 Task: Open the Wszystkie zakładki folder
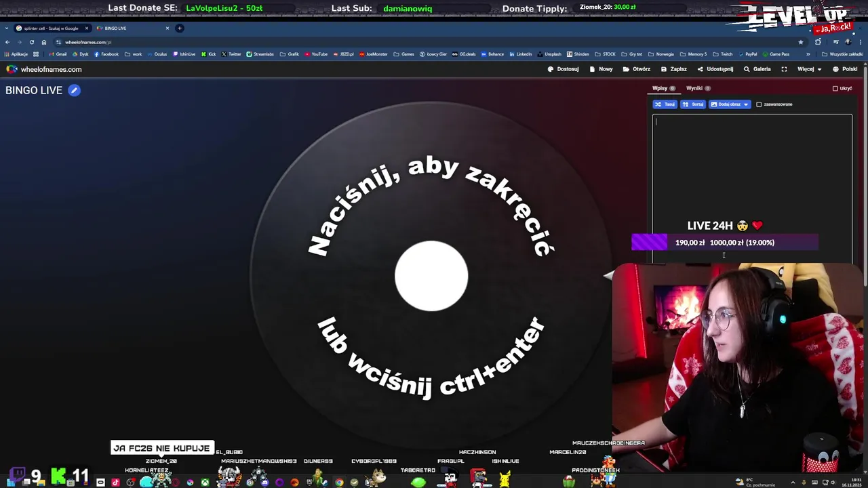coord(842,54)
